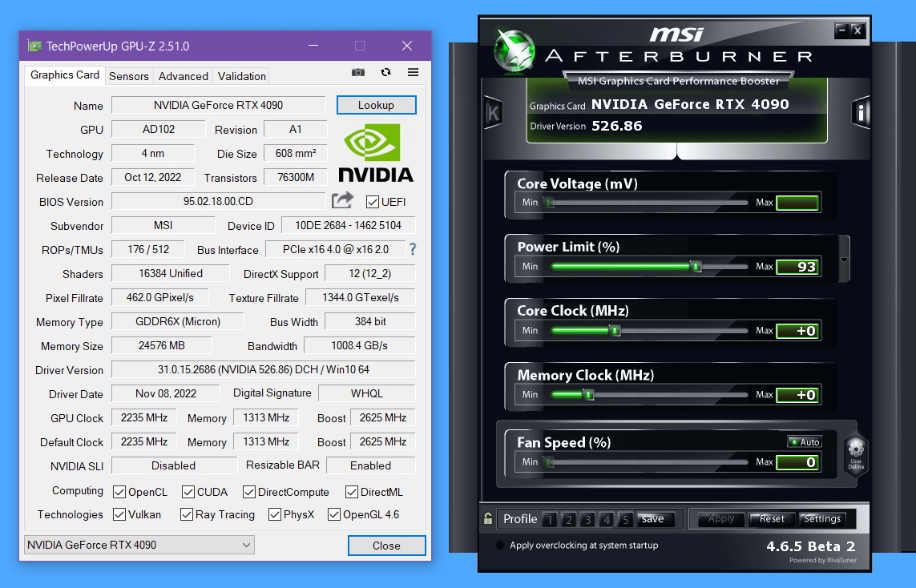Open Afterburner Settings
916x588 pixels.
point(822,518)
